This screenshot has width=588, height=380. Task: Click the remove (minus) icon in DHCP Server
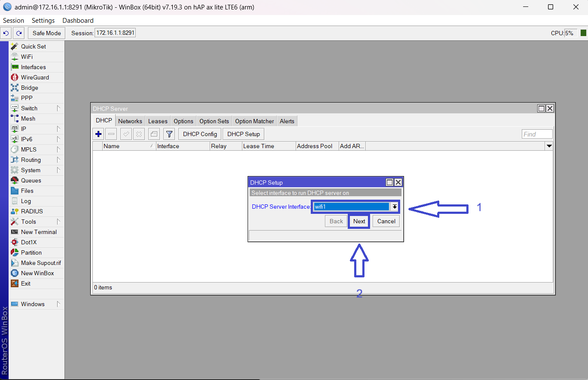[111, 134]
